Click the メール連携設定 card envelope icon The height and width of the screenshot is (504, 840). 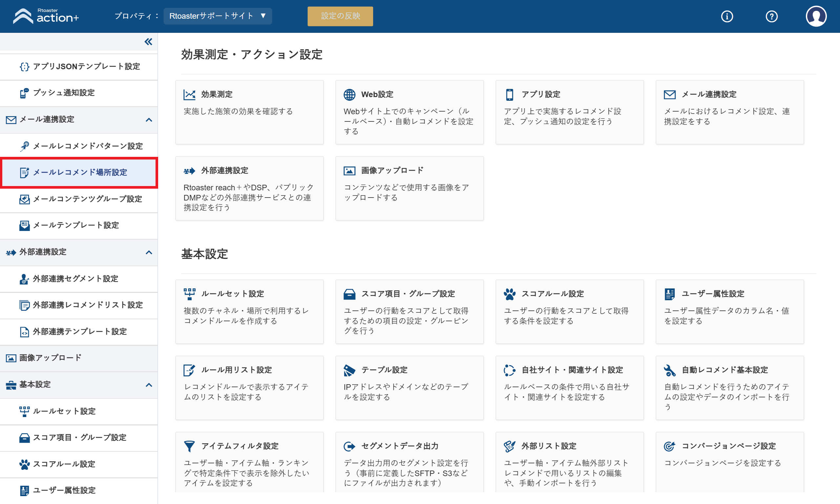(670, 94)
